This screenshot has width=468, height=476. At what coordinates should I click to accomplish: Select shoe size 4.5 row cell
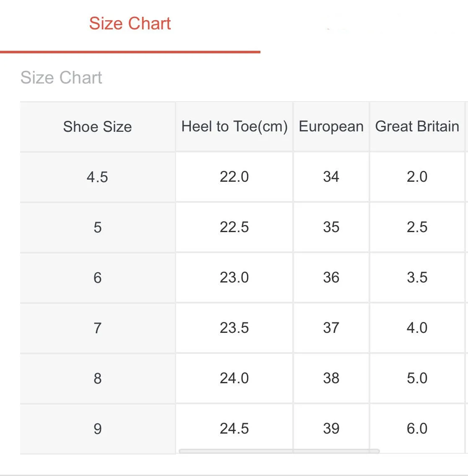tap(97, 177)
